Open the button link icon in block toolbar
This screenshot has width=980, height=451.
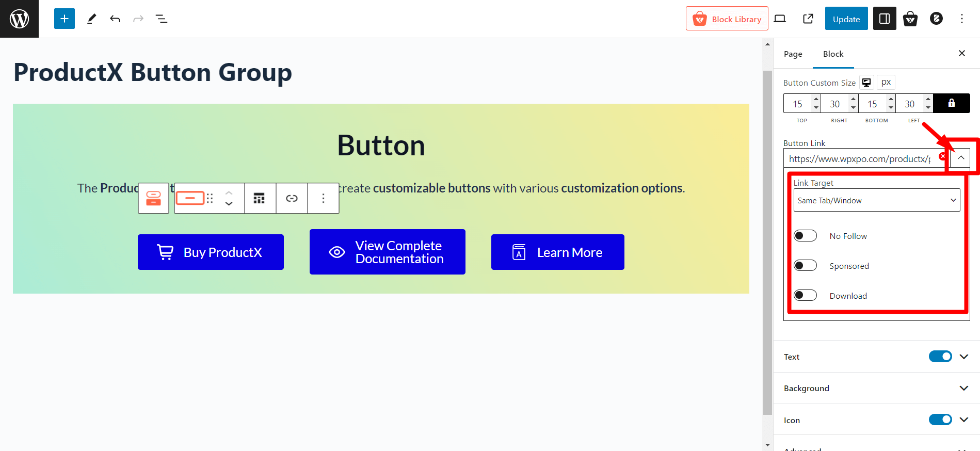coord(292,198)
